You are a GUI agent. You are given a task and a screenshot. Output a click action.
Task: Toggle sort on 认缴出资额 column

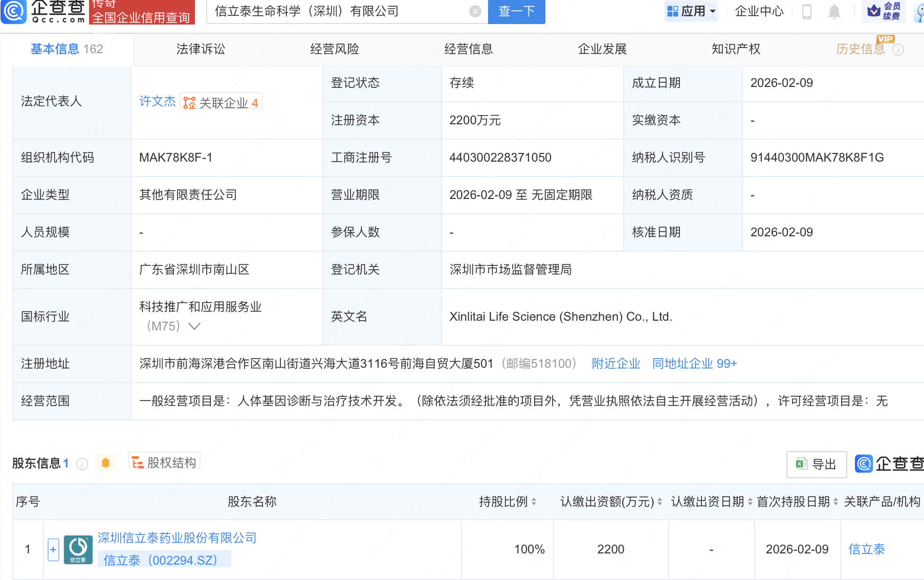tap(658, 502)
